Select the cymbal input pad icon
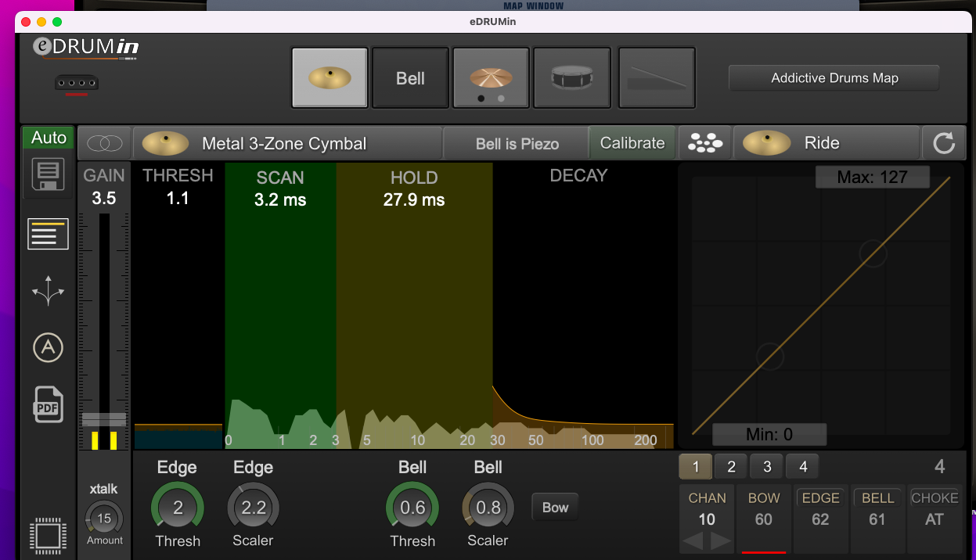The image size is (976, 560). [330, 78]
